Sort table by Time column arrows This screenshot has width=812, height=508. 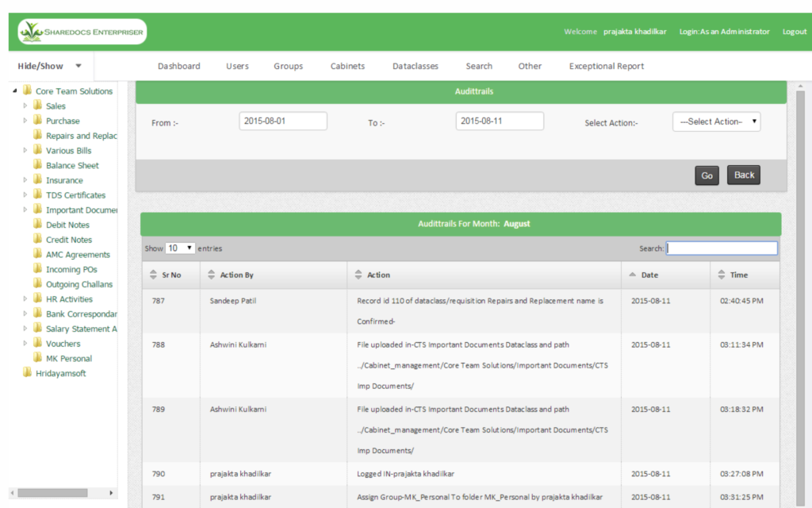tap(722, 275)
